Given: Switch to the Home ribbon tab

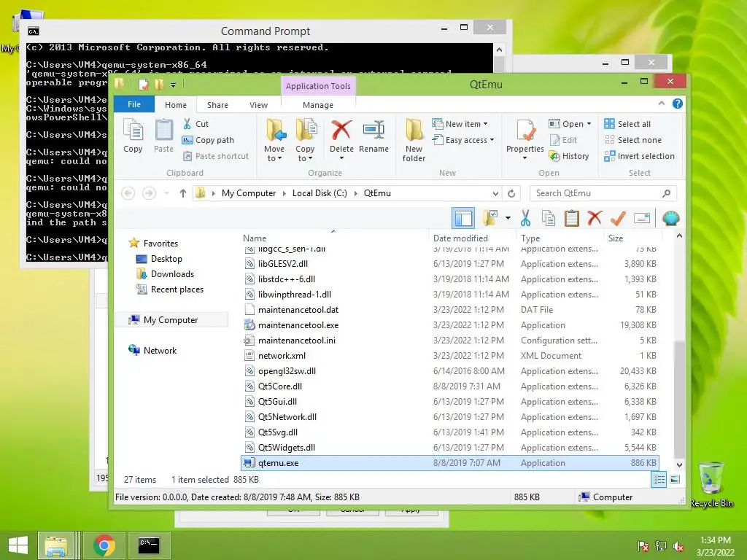Looking at the screenshot, I should [176, 105].
